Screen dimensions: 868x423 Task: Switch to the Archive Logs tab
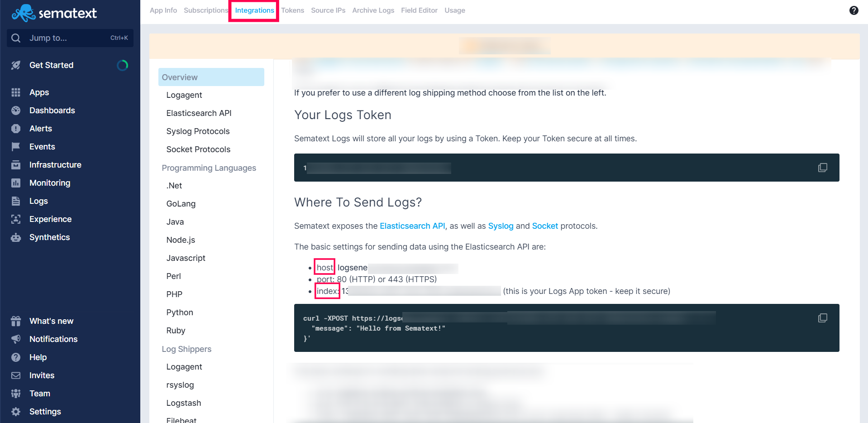point(373,10)
